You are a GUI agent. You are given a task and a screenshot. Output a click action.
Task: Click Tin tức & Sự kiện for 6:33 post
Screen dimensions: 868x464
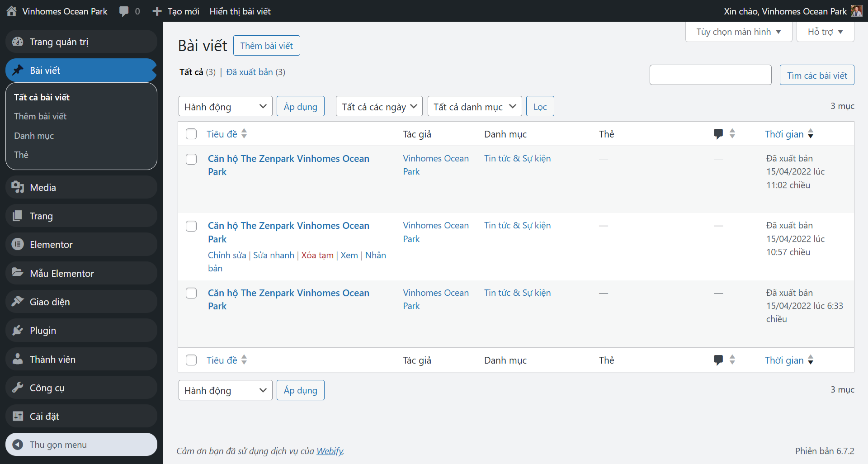click(x=517, y=293)
